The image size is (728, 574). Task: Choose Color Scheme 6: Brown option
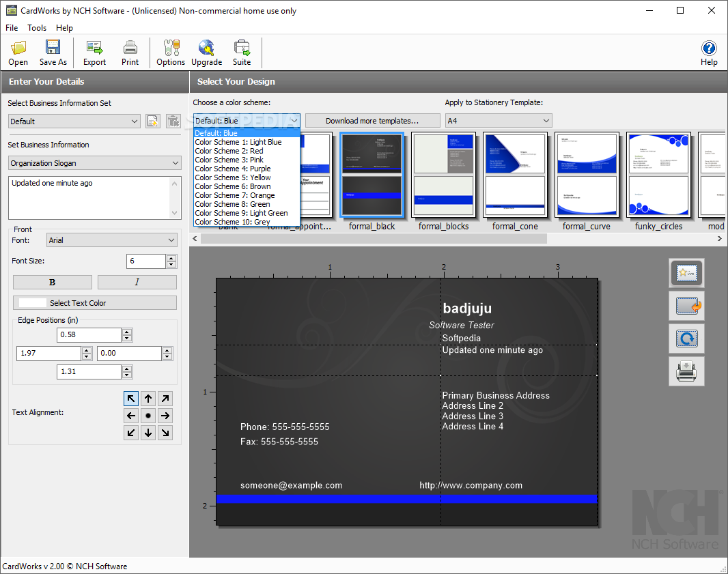(x=247, y=186)
